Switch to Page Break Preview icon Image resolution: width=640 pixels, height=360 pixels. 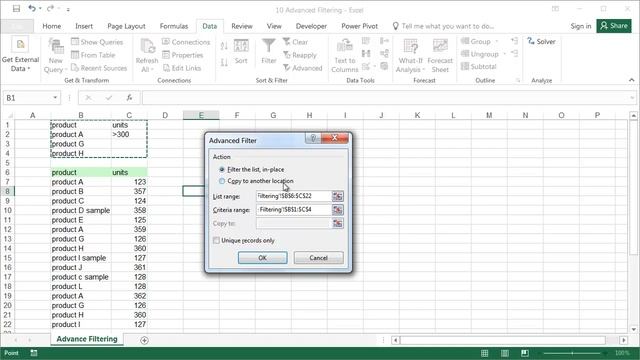(x=524, y=353)
